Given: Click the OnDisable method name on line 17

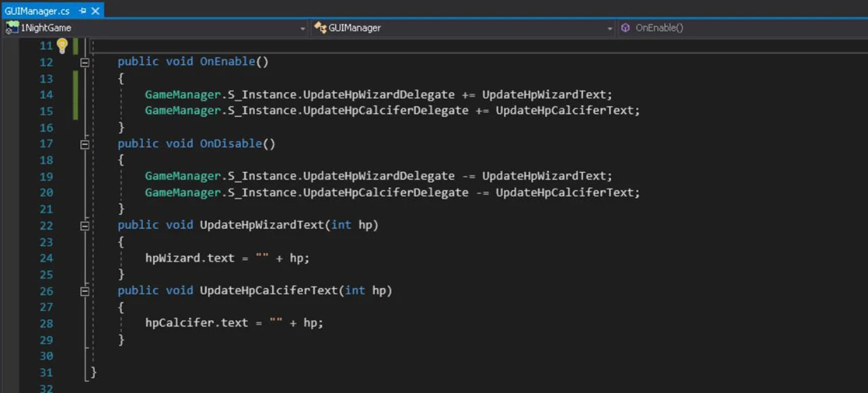Looking at the screenshot, I should coord(231,144).
